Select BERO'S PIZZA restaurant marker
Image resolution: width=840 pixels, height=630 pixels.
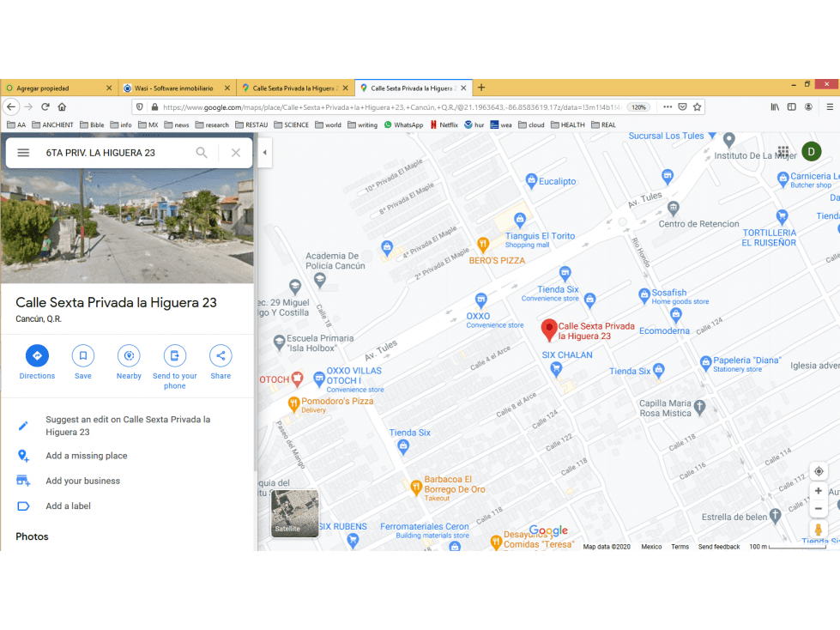tap(483, 245)
